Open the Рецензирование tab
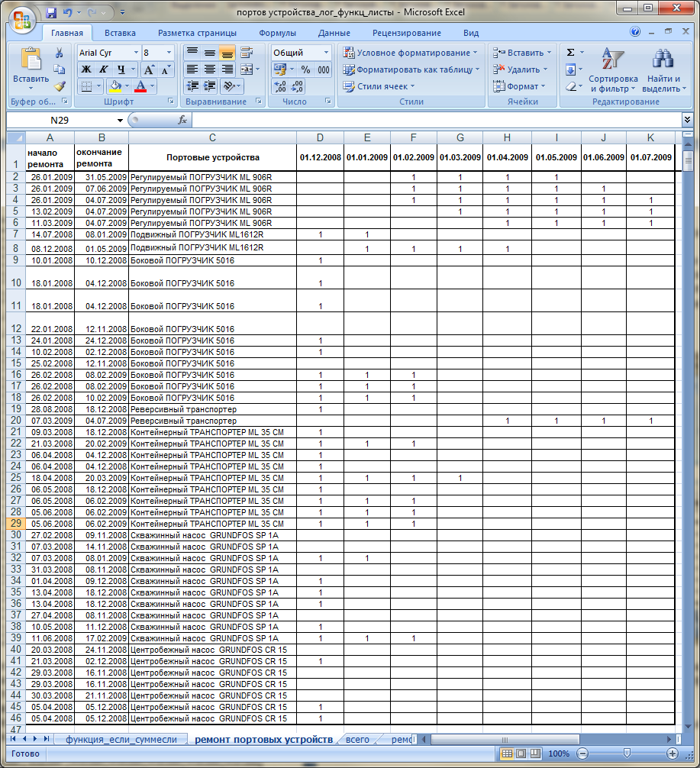700x768 pixels. point(407,33)
